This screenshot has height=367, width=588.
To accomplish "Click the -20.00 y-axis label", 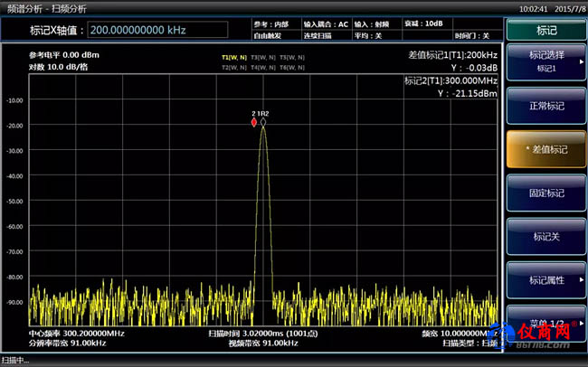I will 14,126.
